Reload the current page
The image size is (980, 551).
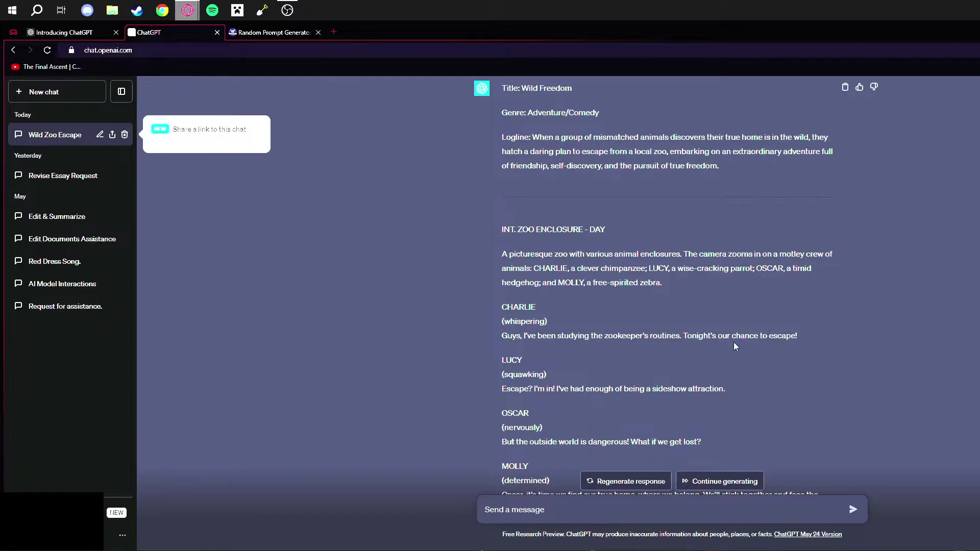47,50
